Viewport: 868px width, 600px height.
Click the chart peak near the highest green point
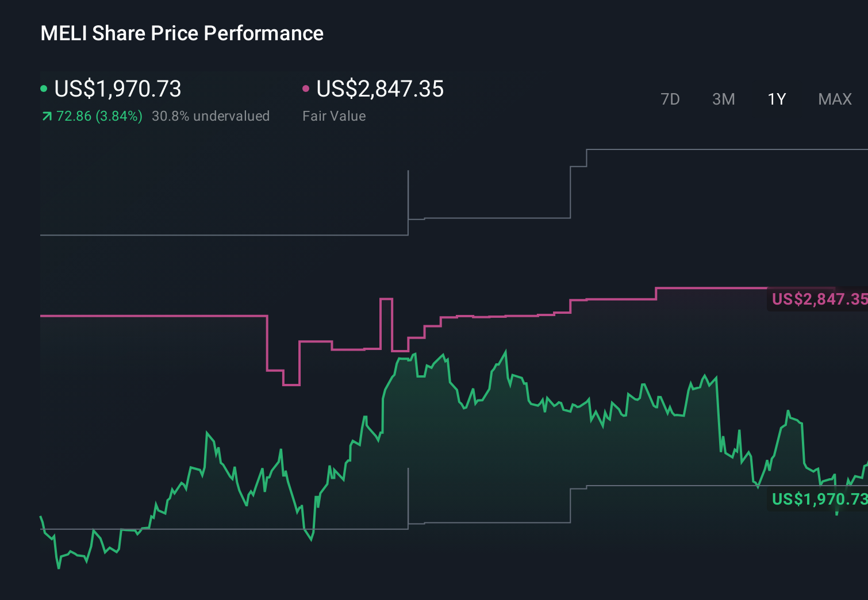pyautogui.click(x=506, y=349)
